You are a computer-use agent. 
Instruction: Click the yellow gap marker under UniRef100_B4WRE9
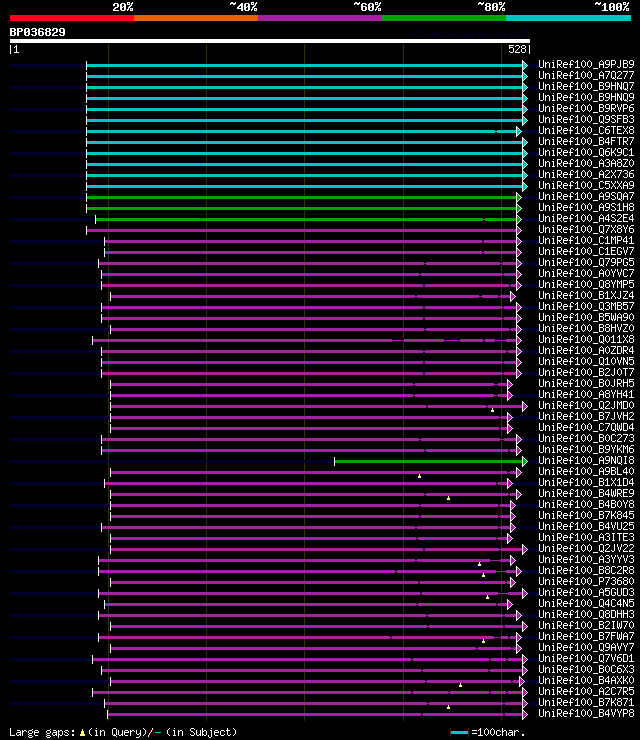pyautogui.click(x=448, y=498)
